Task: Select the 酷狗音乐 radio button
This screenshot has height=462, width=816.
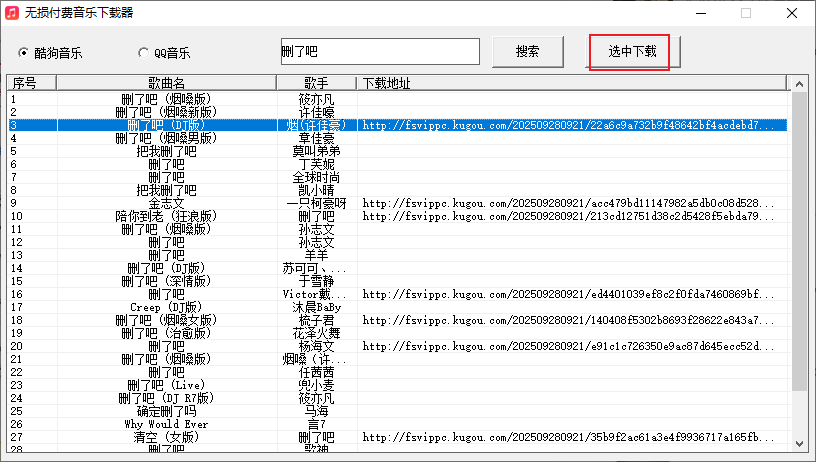Action: (x=50, y=53)
